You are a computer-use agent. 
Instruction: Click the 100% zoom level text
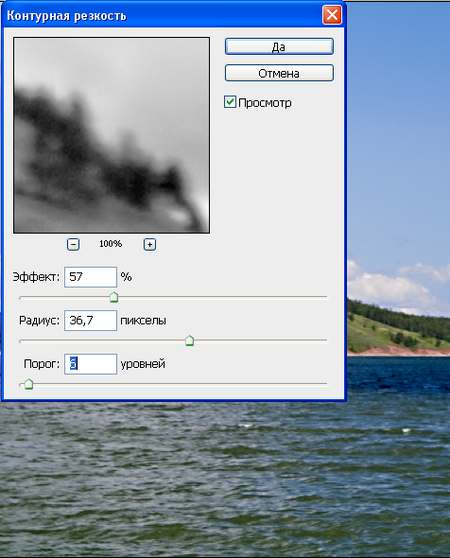[110, 244]
